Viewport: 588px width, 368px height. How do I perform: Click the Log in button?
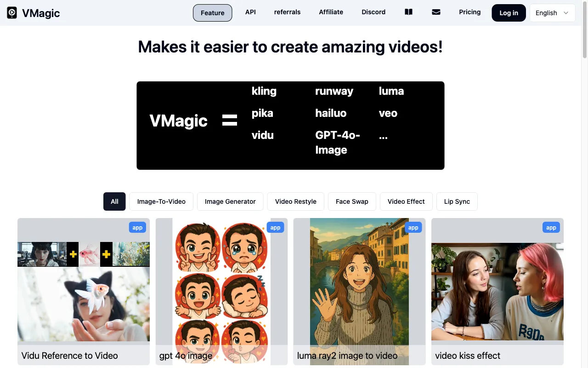pos(509,13)
